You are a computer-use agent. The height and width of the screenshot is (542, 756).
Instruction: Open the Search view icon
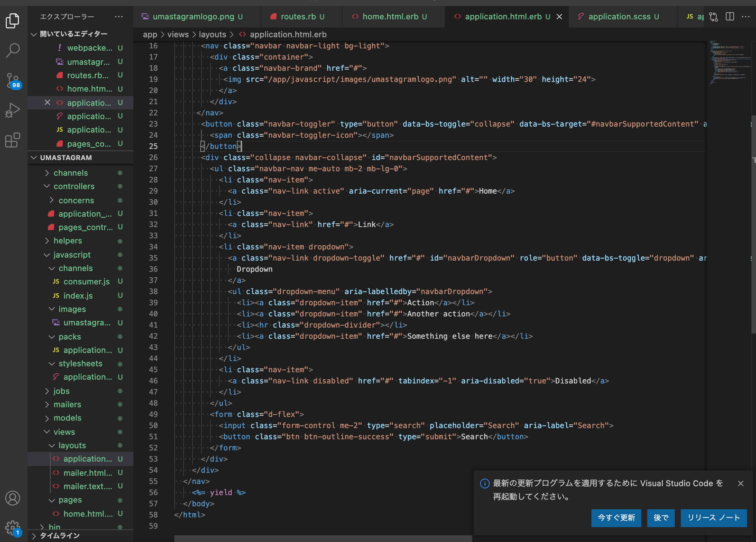(13, 50)
